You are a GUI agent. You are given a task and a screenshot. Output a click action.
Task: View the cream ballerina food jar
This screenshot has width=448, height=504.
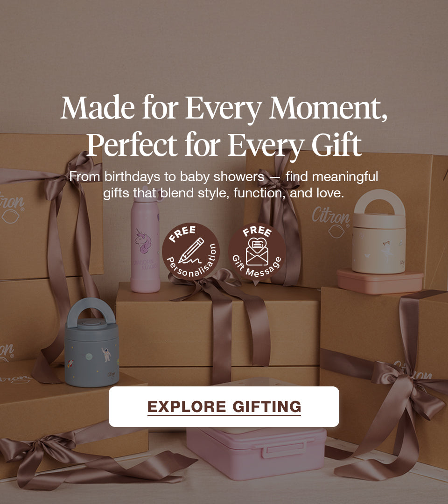(x=379, y=231)
